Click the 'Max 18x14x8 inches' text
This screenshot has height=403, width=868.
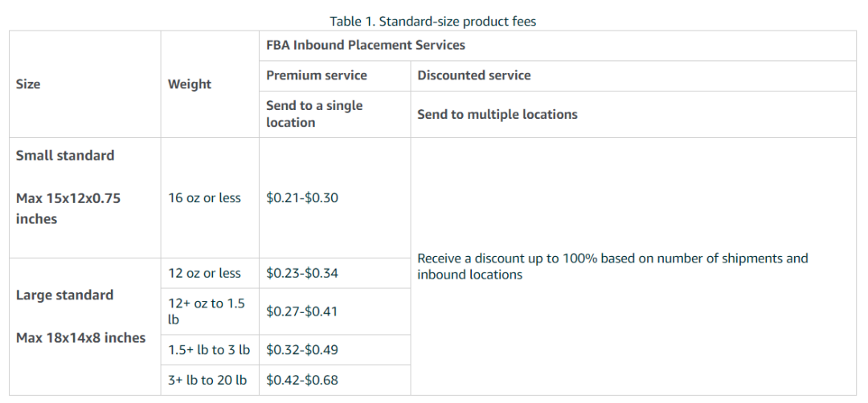pyautogui.click(x=80, y=338)
